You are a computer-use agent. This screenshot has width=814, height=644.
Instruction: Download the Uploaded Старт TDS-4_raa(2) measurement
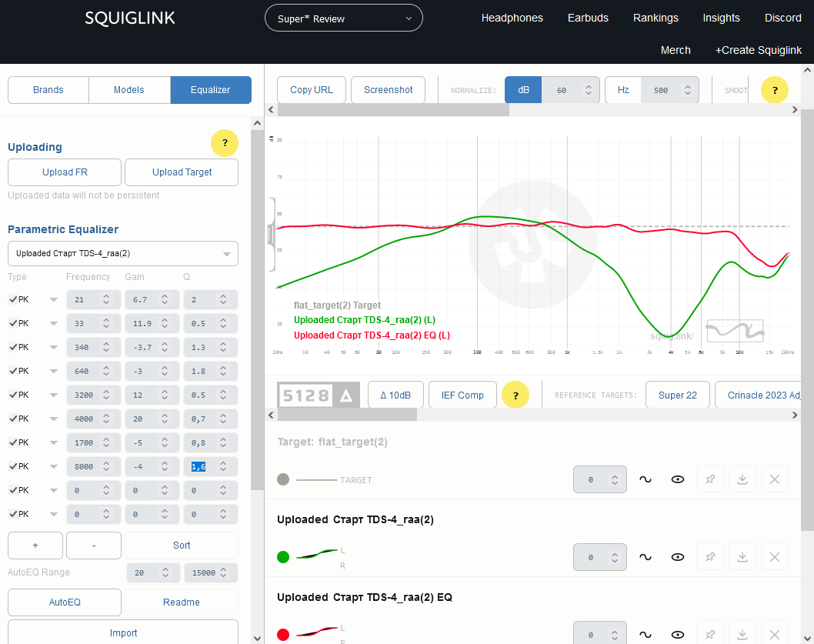pos(742,557)
